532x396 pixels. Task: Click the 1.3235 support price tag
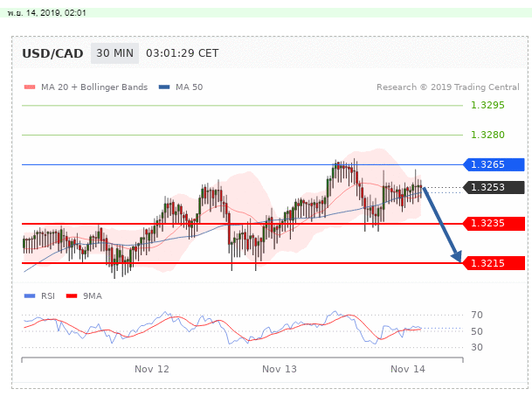pyautogui.click(x=494, y=224)
